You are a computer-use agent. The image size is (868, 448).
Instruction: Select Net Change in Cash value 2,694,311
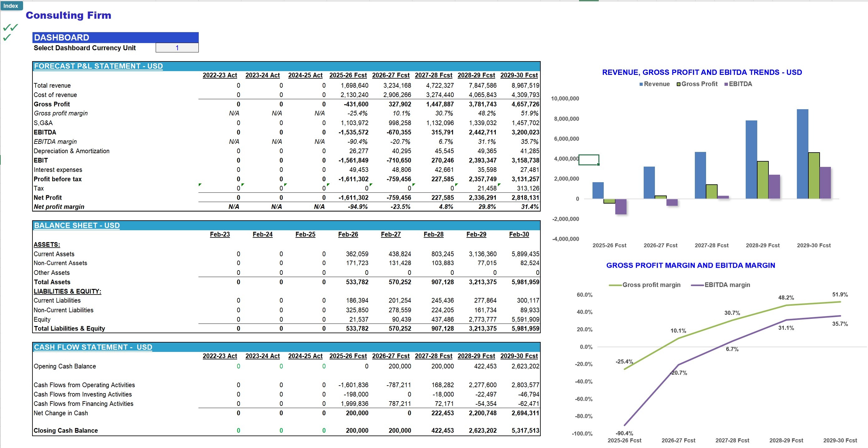(x=525, y=413)
